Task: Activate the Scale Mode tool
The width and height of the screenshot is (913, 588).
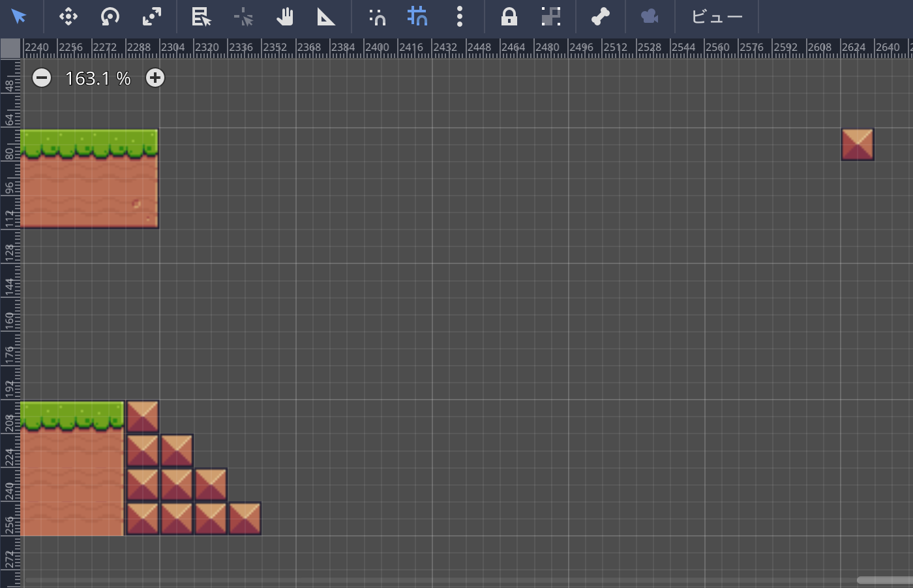Action: [x=152, y=16]
